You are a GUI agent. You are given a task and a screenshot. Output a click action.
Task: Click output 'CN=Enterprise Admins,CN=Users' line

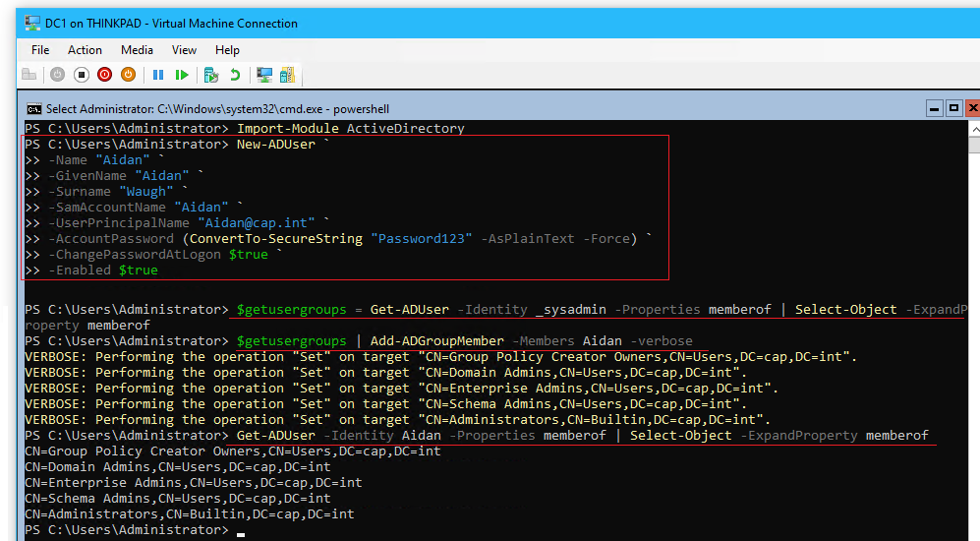(193, 483)
